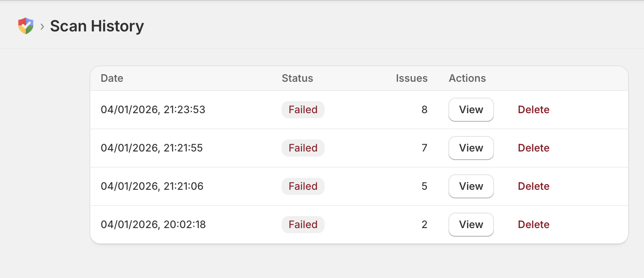
Task: Click the Actions column header
Action: pos(467,78)
